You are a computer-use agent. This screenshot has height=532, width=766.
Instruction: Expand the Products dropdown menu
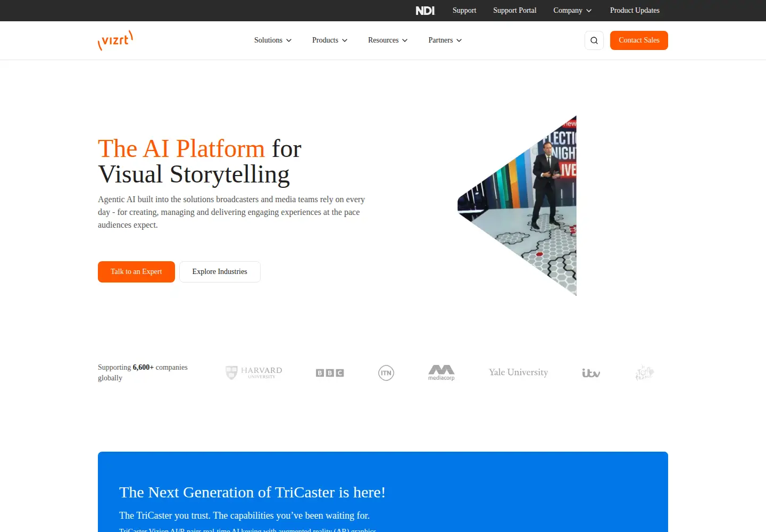[330, 40]
